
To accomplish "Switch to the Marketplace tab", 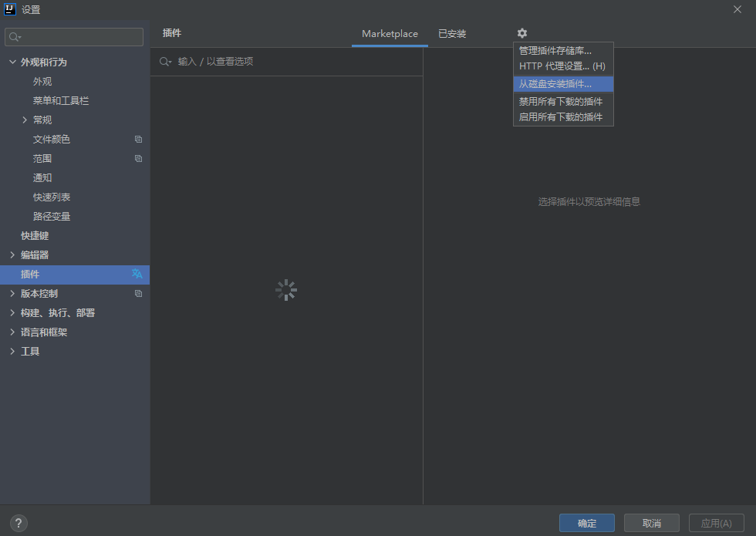I will tap(390, 33).
